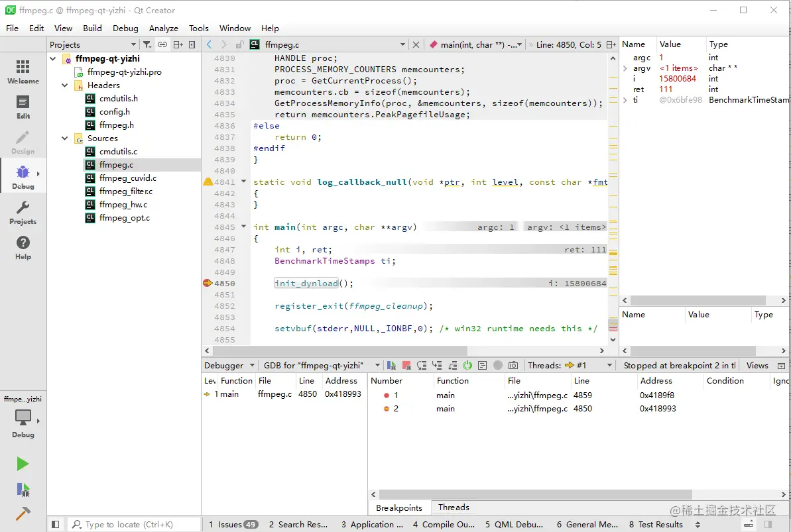Click the Continue debugger icon

coord(391,365)
